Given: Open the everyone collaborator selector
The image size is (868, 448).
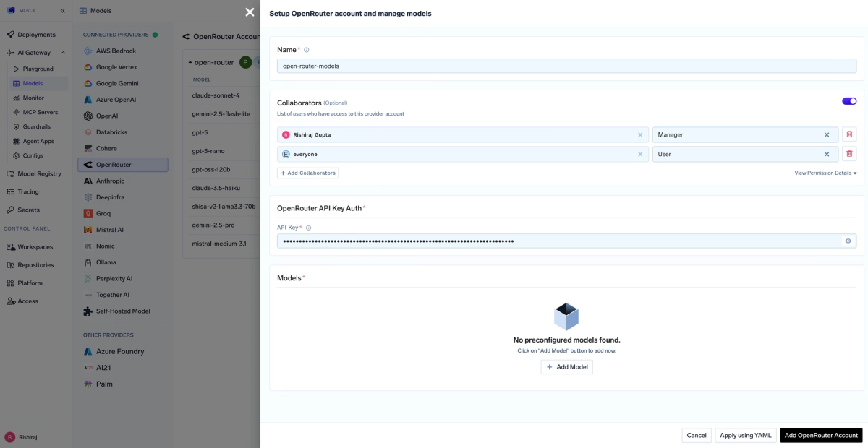Looking at the screenshot, I should coord(463,154).
